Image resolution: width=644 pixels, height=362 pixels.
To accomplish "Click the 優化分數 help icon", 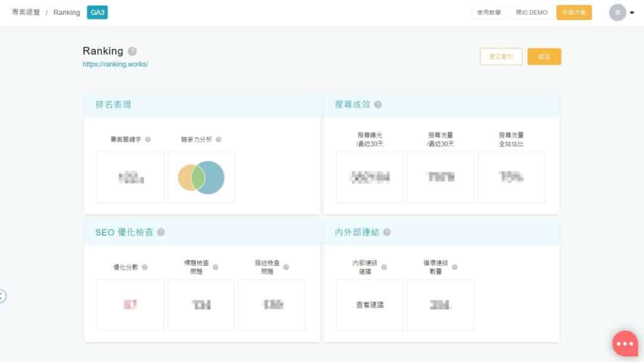I will pos(146,266).
